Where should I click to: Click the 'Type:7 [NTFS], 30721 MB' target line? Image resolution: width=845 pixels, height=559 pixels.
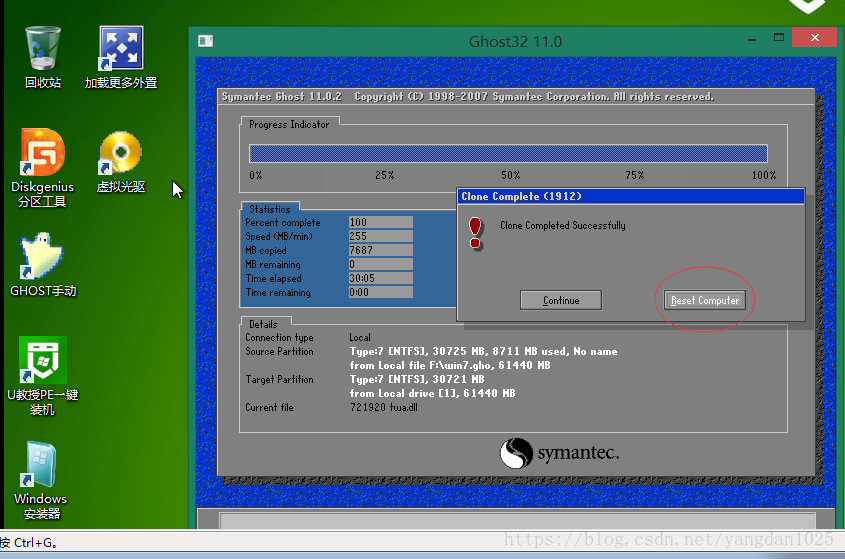pyautogui.click(x=417, y=379)
